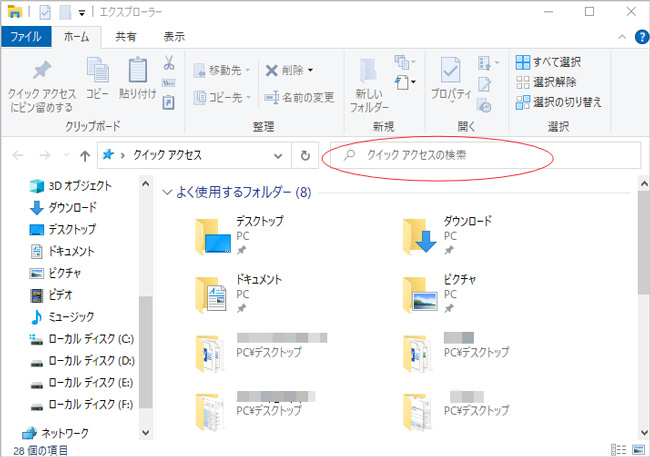Select 3D Objects (3D オブジェクト) in sidebar
Viewport: 650px width, 457px height.
tap(70, 186)
